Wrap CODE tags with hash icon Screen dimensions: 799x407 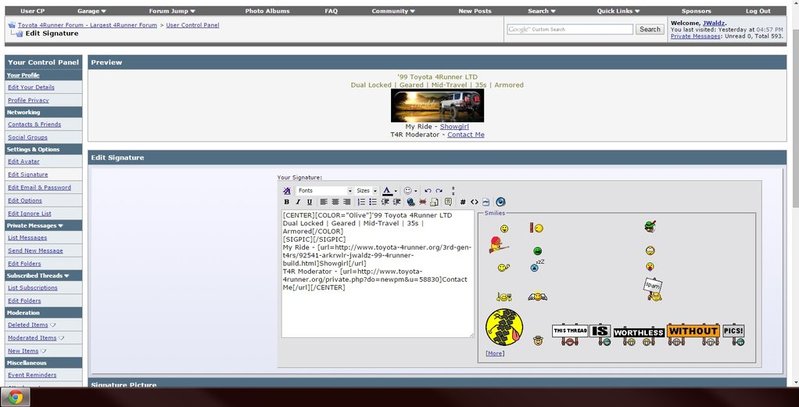point(463,202)
